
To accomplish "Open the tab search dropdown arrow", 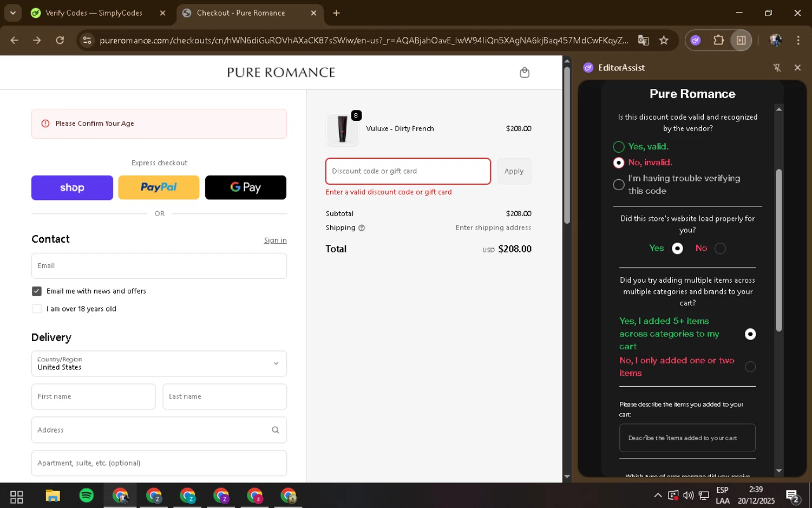I will [x=12, y=12].
